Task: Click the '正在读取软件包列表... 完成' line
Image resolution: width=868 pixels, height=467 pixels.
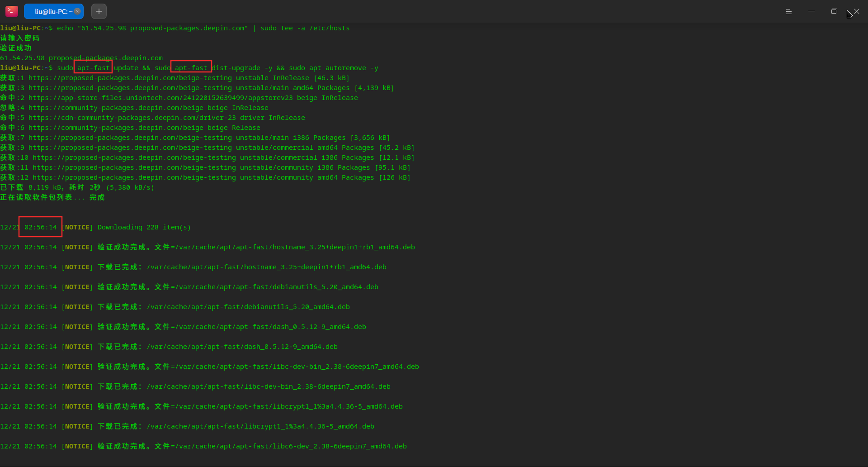Action: [x=52, y=197]
